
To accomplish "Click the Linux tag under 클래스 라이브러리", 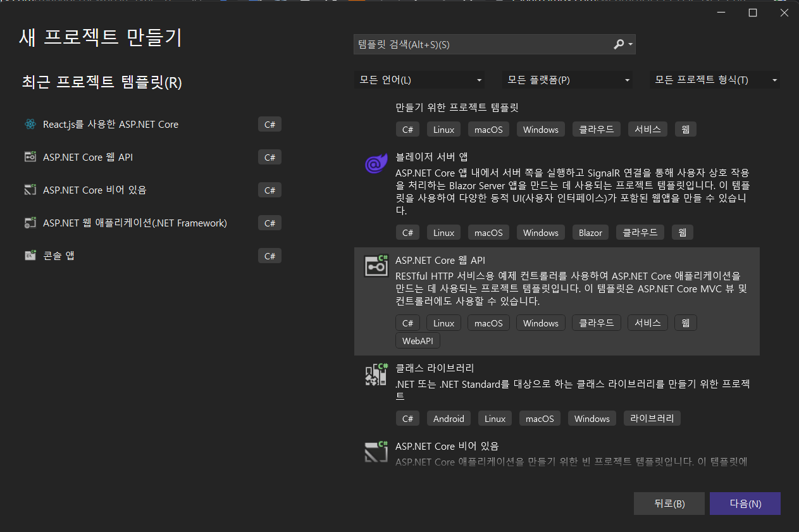I will (x=495, y=419).
